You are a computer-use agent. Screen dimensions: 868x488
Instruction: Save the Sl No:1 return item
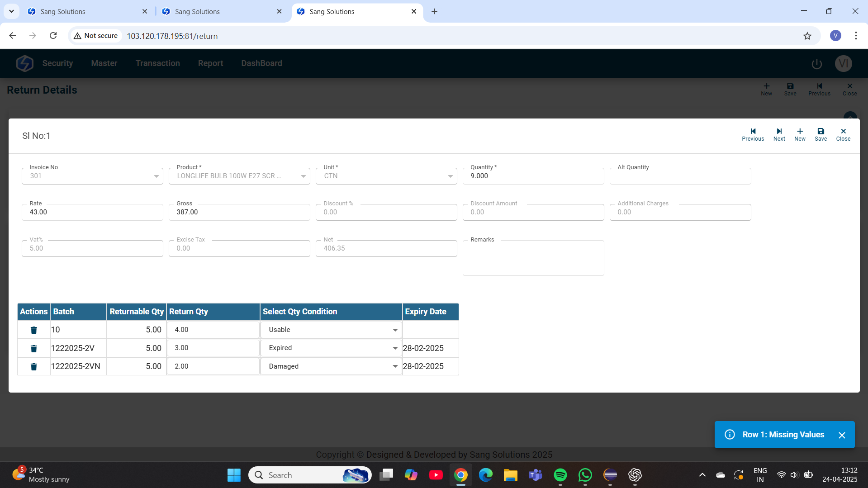[x=821, y=134]
